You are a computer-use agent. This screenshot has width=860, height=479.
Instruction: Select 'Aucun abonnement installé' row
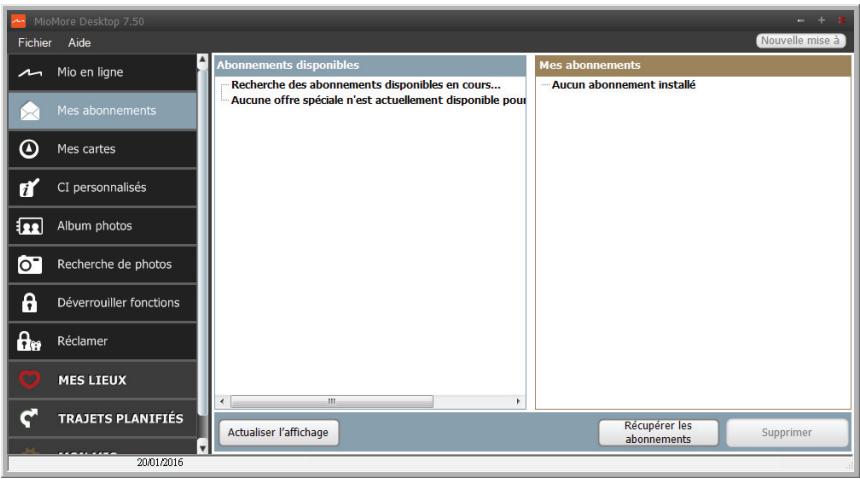[x=624, y=85]
